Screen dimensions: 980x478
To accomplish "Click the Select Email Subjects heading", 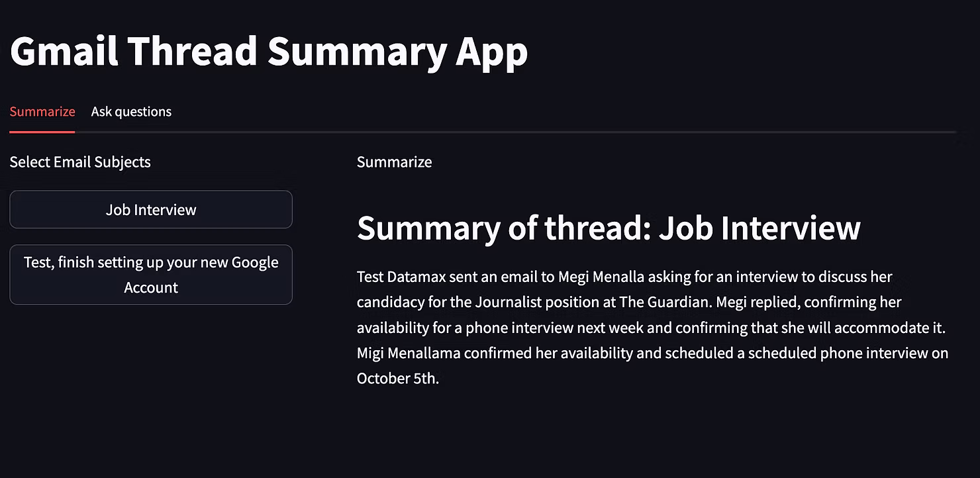I will coord(79,162).
